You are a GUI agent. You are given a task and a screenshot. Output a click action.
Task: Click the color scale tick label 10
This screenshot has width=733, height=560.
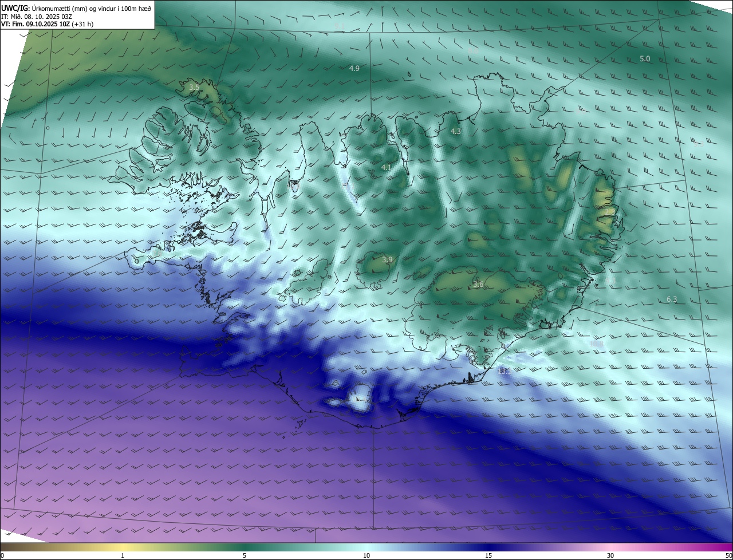[x=366, y=555]
